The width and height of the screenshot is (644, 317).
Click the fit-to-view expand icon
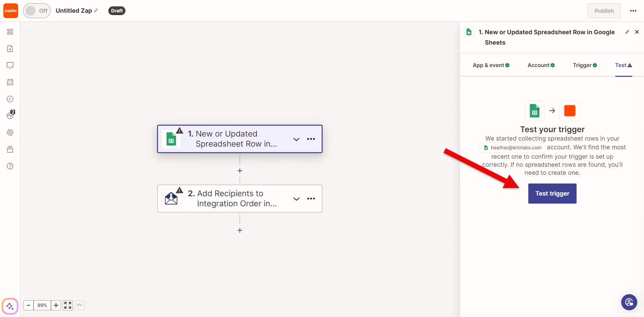pyautogui.click(x=68, y=305)
